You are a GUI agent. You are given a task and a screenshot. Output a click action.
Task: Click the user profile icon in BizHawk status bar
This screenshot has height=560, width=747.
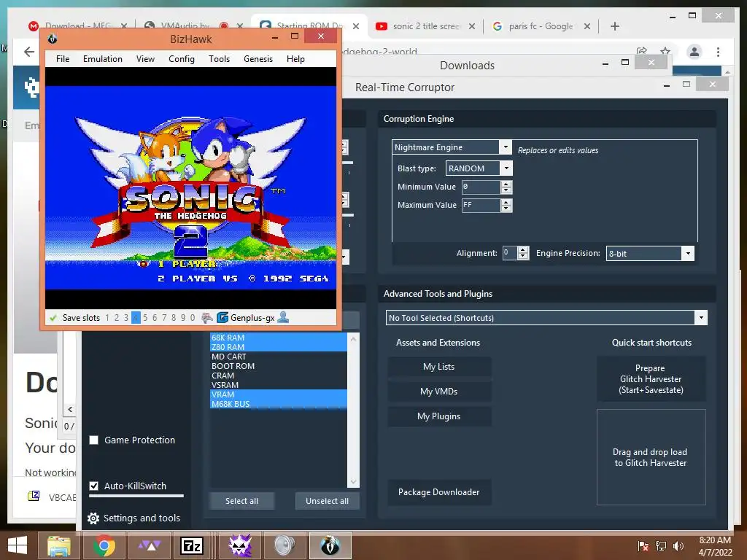click(x=284, y=317)
